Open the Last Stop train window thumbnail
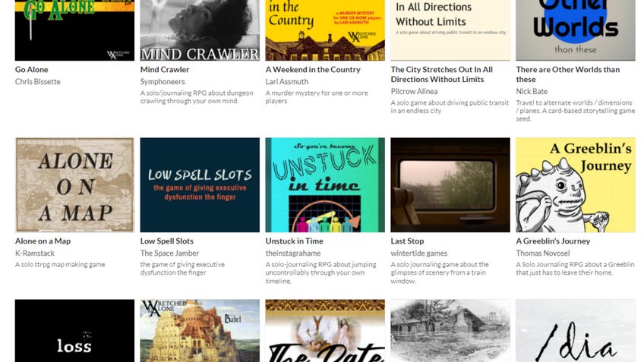The height and width of the screenshot is (362, 644). coord(450,184)
